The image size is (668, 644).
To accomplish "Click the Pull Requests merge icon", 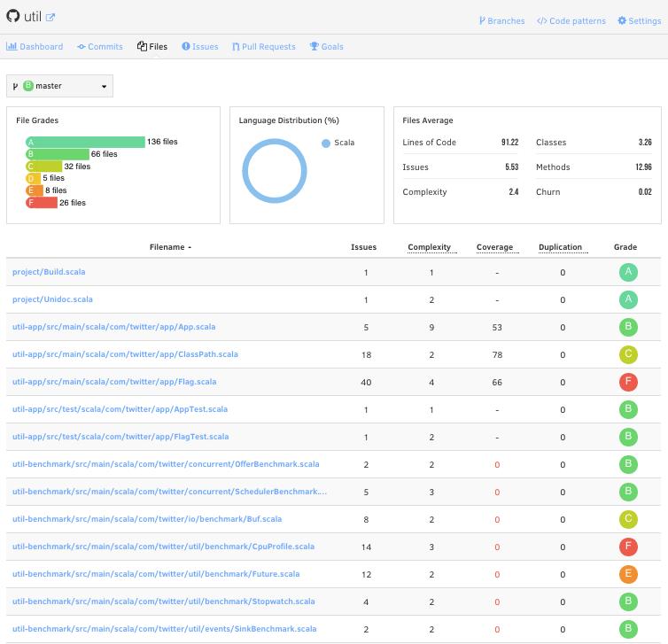I will click(x=236, y=46).
